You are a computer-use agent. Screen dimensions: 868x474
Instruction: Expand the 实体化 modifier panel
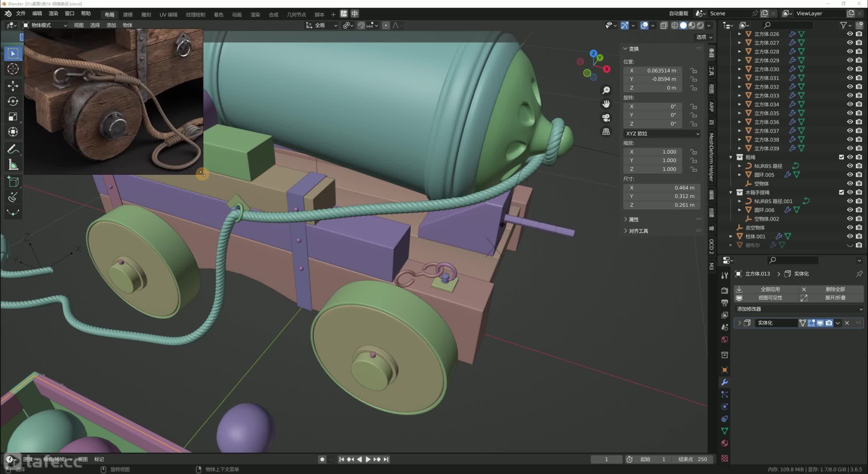(739, 323)
